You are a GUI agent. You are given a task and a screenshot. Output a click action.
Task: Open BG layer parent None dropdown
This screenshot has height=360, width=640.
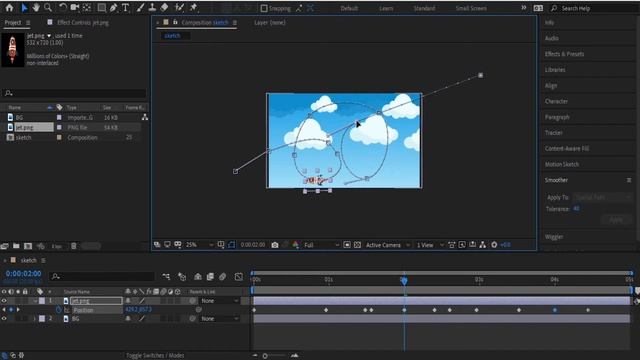(x=219, y=319)
